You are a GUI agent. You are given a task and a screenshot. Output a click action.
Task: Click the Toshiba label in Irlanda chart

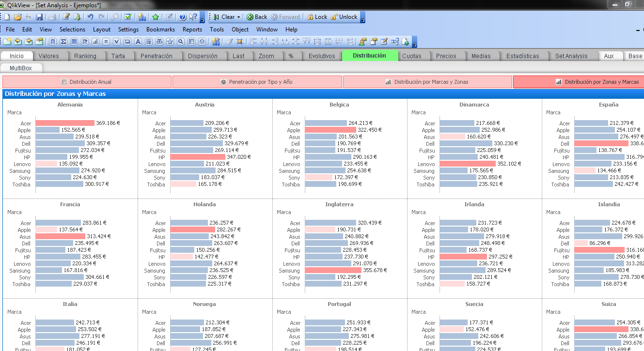pyautogui.click(x=425, y=284)
